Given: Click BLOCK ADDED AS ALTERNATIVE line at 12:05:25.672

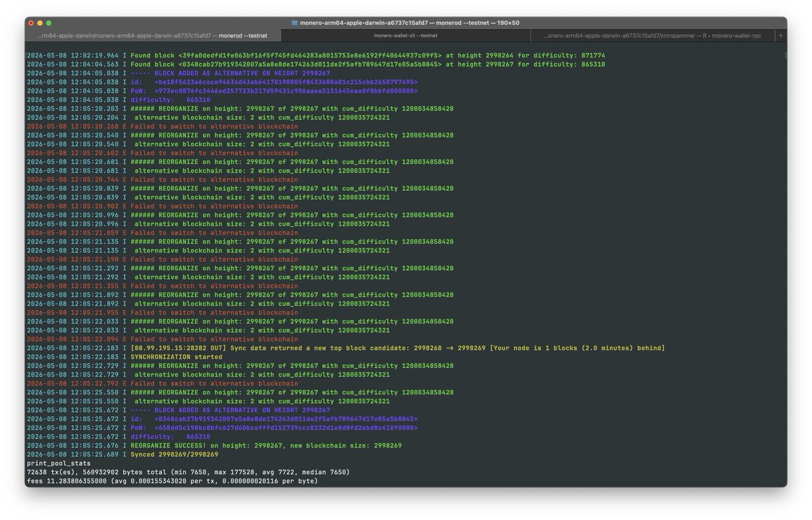Looking at the screenshot, I should coord(179,410).
